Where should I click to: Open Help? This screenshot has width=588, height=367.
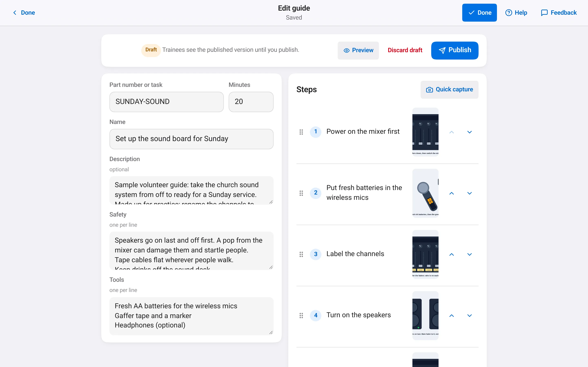(x=516, y=13)
